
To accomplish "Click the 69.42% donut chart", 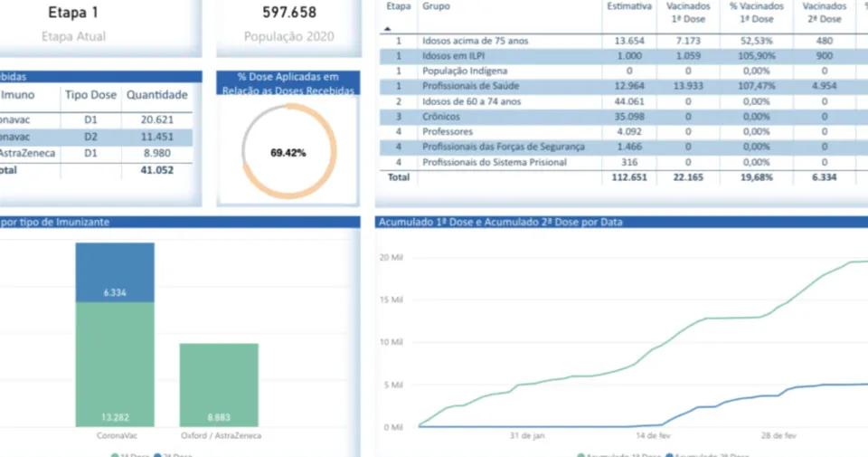I will 288,151.
